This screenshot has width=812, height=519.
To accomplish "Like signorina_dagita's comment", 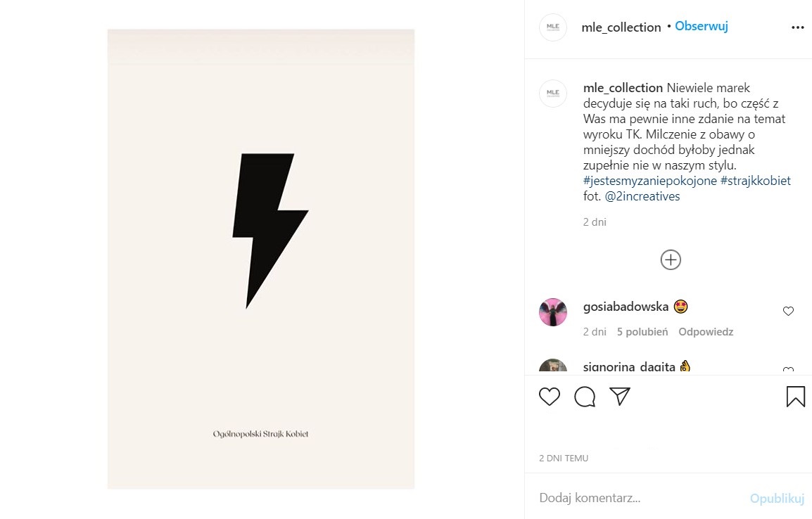I will click(x=788, y=370).
